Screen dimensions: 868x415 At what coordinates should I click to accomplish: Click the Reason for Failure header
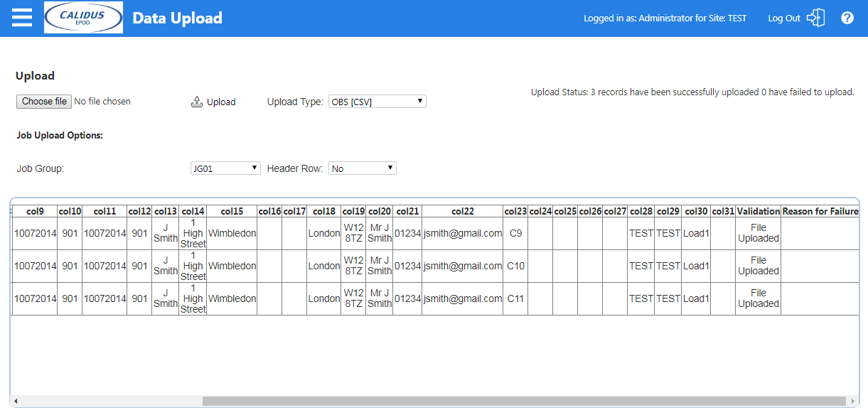pos(820,211)
